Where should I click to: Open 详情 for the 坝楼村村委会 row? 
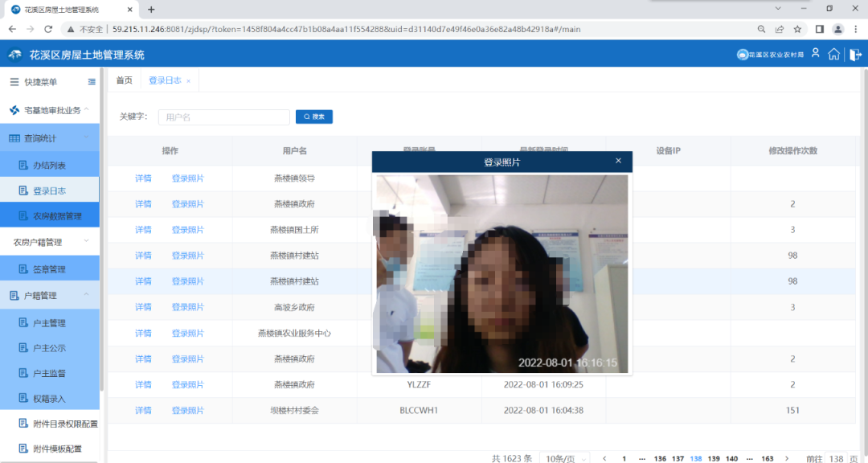coord(143,410)
